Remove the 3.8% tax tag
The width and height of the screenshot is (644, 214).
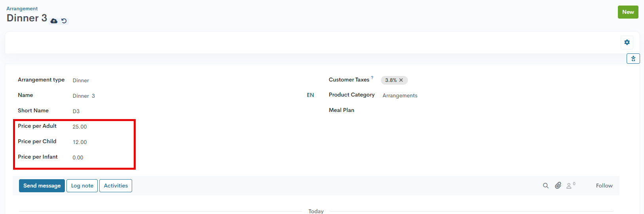pyautogui.click(x=401, y=80)
